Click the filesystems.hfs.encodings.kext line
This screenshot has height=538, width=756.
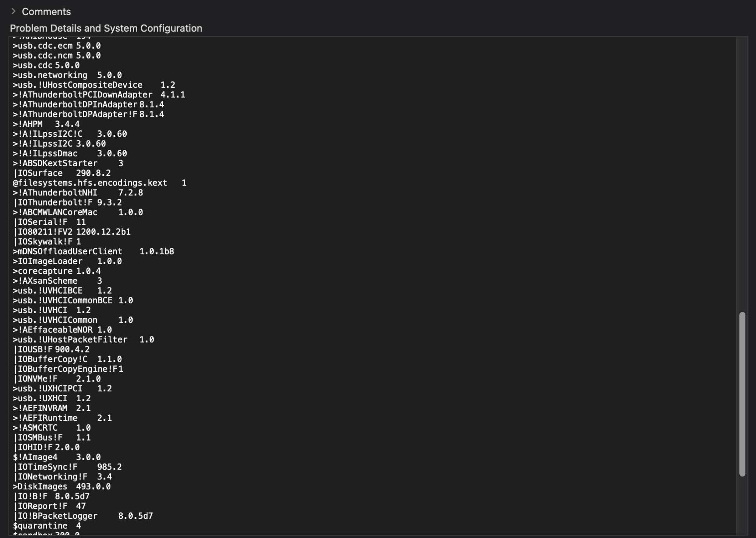[x=99, y=183]
